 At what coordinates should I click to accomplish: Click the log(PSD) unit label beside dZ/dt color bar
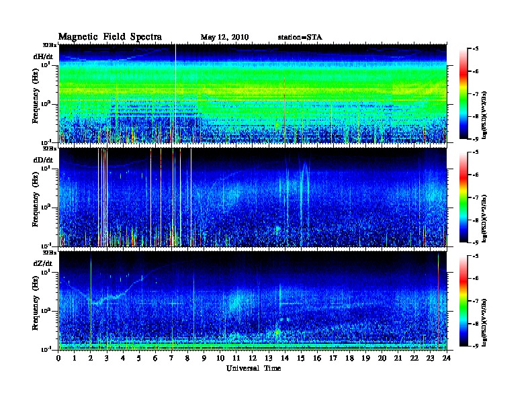point(484,322)
